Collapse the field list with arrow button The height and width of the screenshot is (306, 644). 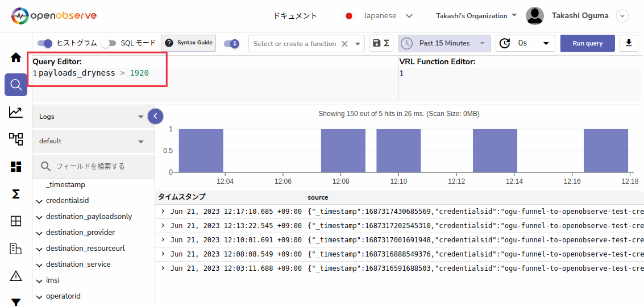[155, 116]
